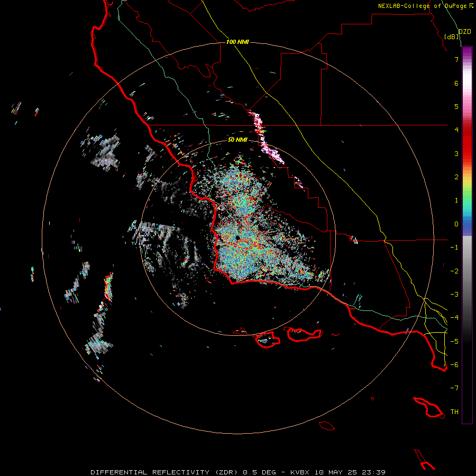Select the 100 NMI range ring label
Image resolution: width=476 pixels, height=476 pixels.
click(x=237, y=42)
